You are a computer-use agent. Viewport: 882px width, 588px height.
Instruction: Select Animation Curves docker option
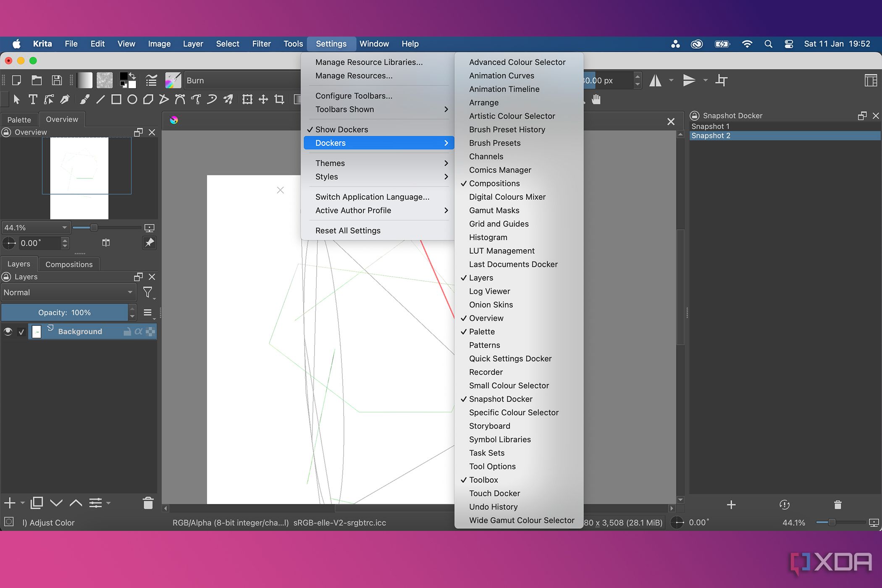(501, 75)
